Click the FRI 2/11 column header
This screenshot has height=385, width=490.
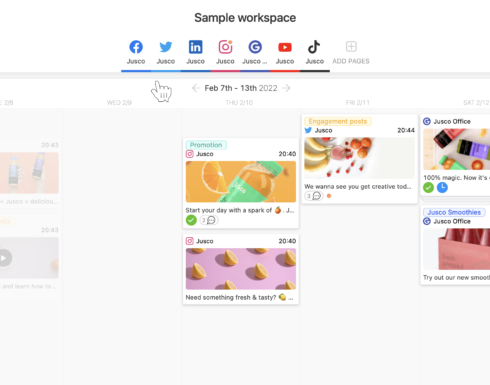pyautogui.click(x=358, y=103)
